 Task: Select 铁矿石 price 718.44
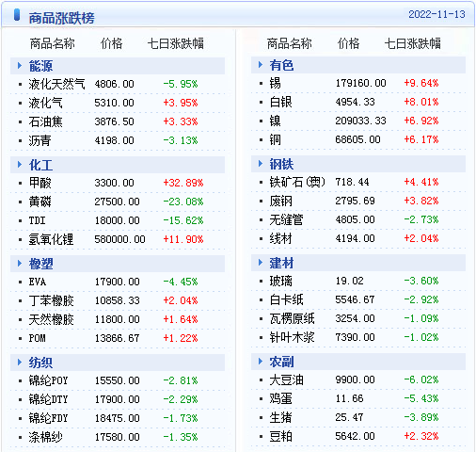(x=352, y=182)
